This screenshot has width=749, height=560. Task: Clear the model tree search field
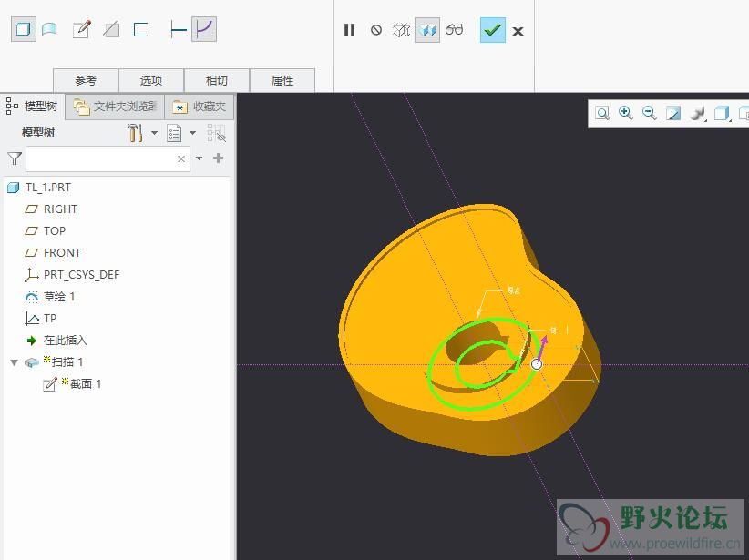click(x=181, y=159)
